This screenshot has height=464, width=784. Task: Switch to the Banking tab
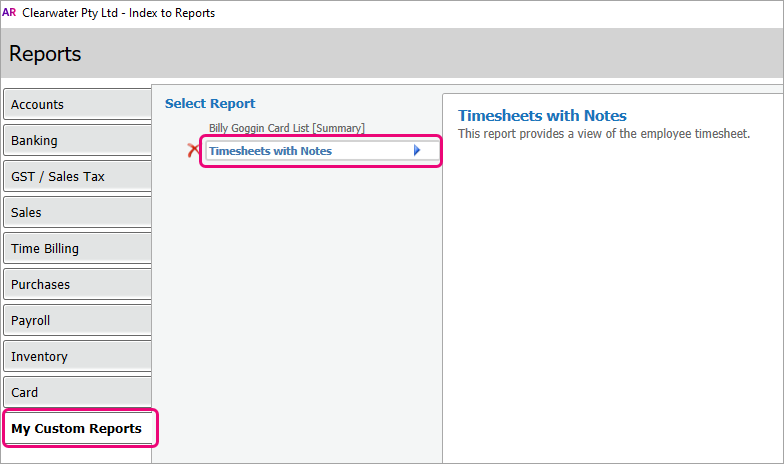(78, 140)
